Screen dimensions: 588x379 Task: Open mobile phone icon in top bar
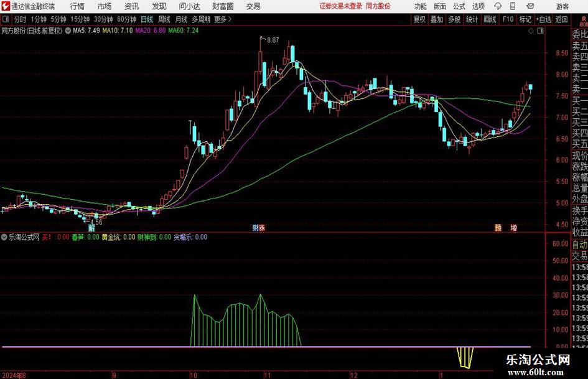click(x=513, y=6)
